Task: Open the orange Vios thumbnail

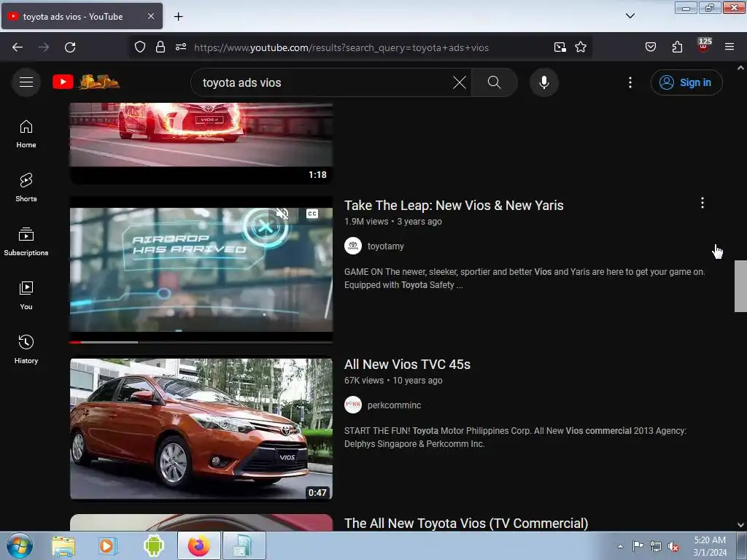Action: [x=201, y=429]
